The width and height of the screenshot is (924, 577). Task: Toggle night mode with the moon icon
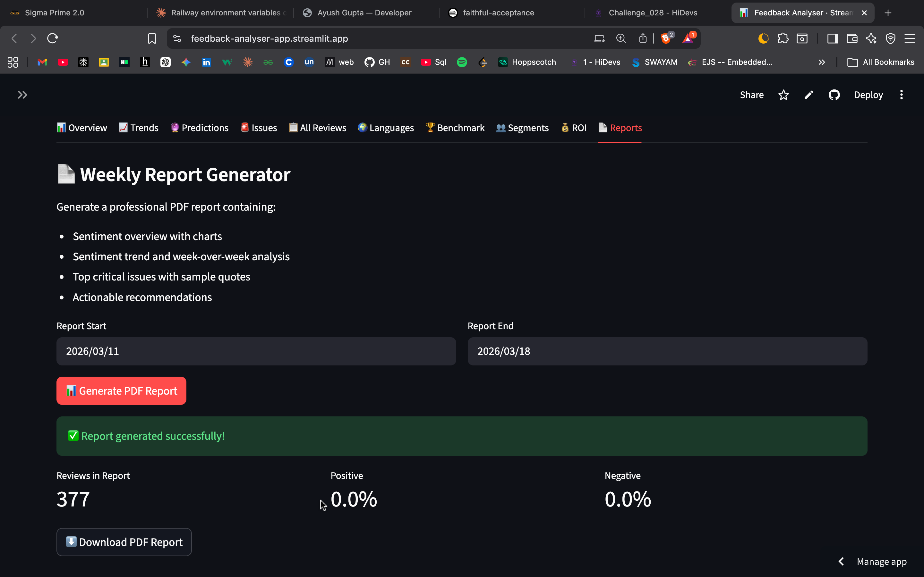click(x=763, y=38)
